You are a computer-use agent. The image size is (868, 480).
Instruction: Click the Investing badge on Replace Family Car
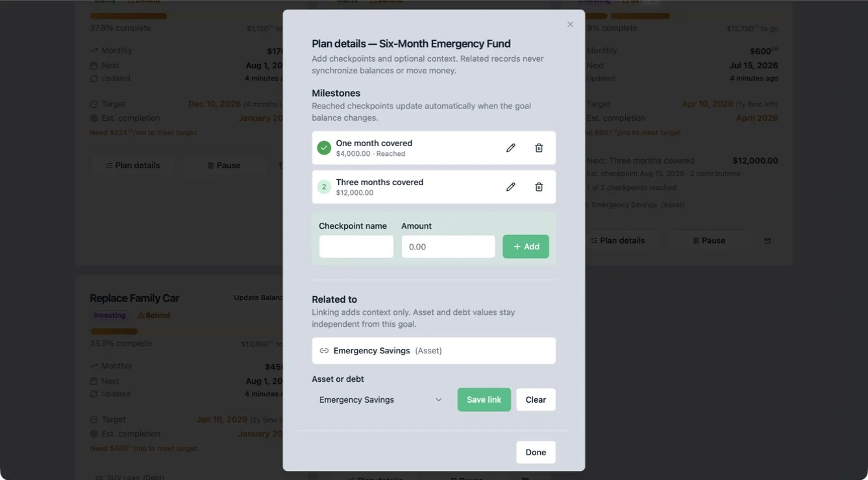point(109,316)
